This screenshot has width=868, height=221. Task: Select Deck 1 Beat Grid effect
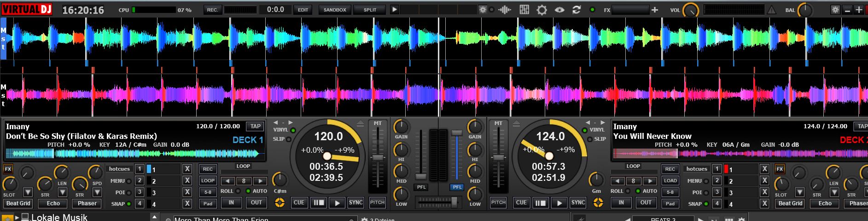click(18, 203)
